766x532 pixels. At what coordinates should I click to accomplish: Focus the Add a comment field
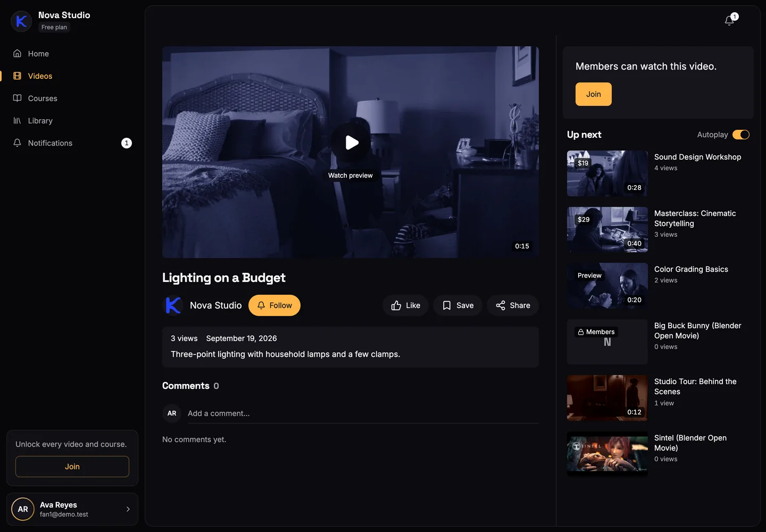(363, 413)
